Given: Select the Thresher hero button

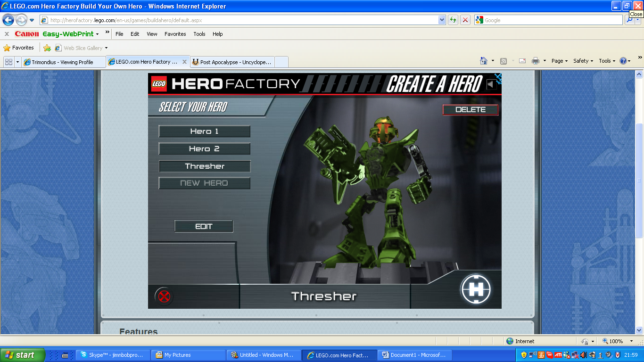Looking at the screenshot, I should pyautogui.click(x=205, y=166).
